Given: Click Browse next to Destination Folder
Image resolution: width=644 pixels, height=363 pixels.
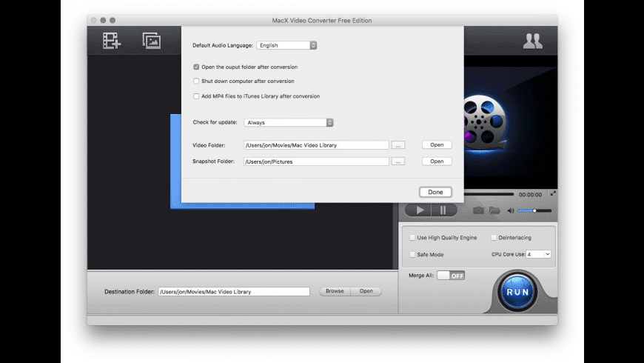Looking at the screenshot, I should click(335, 291).
